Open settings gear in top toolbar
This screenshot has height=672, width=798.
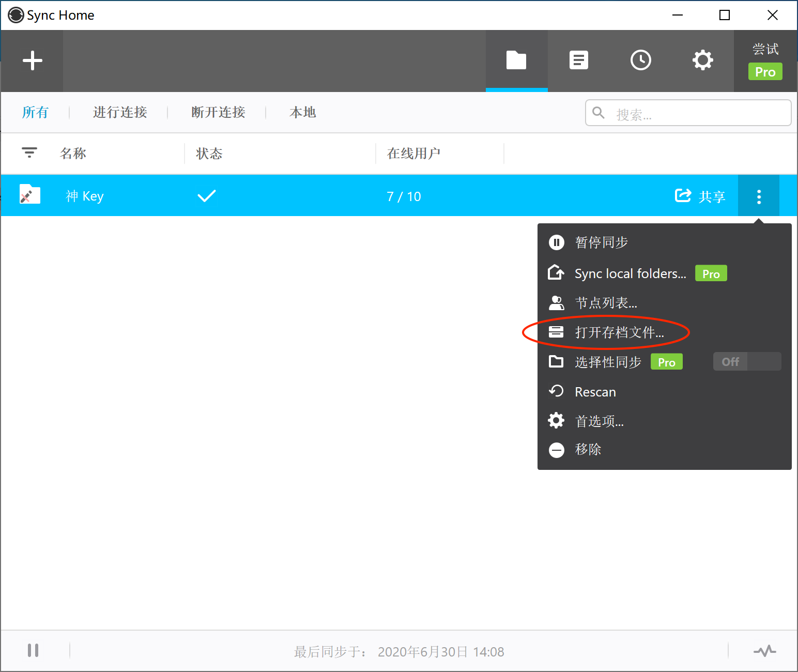coord(703,60)
